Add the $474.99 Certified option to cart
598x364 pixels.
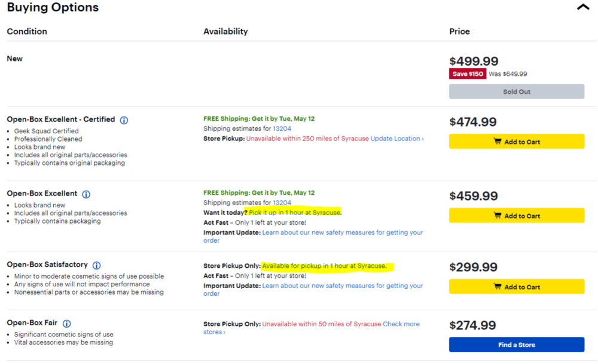click(516, 142)
